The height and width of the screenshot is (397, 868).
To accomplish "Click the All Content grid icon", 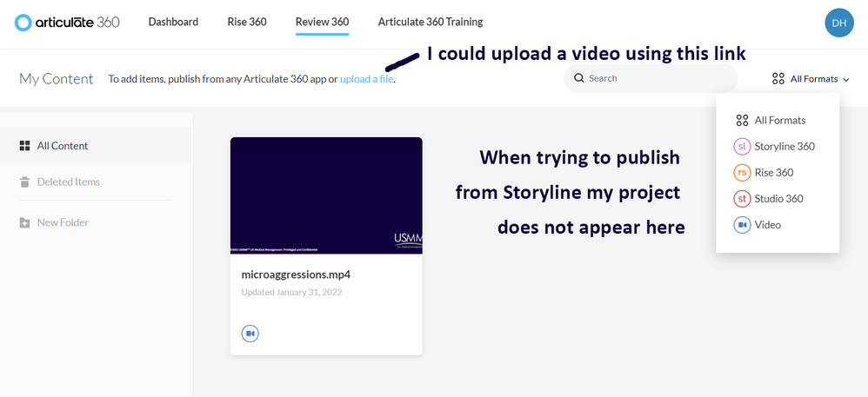I will click(x=24, y=146).
